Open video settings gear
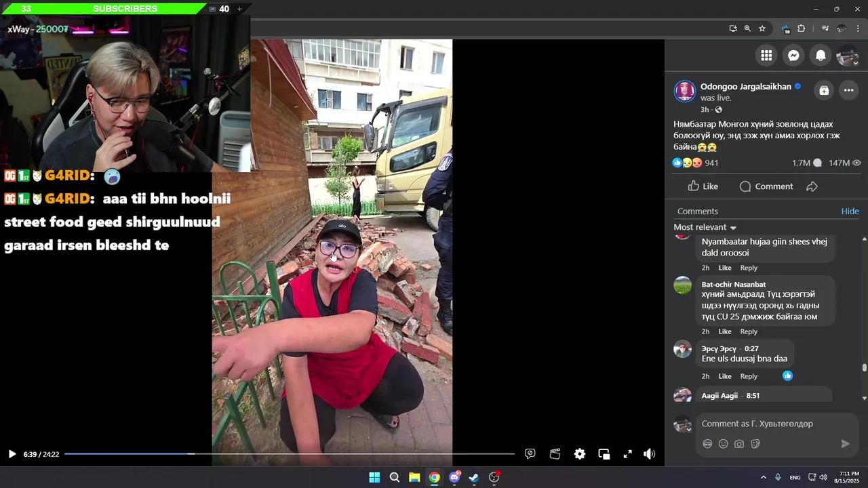This screenshot has width=868, height=488. [580, 454]
